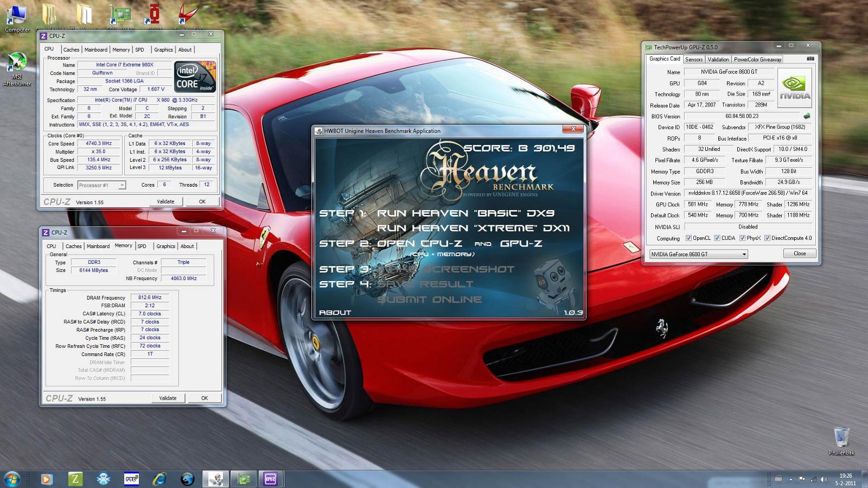Click OK in the top CPU-Z window

coord(202,201)
